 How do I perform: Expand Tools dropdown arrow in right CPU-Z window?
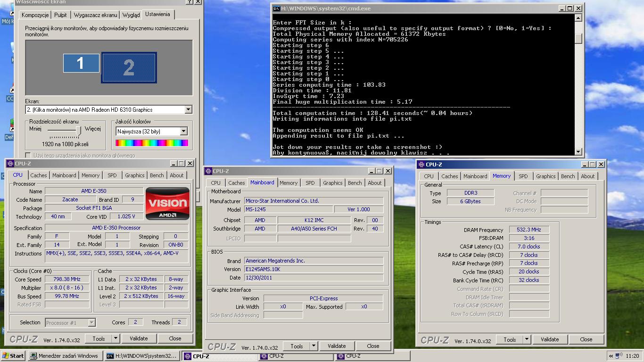click(527, 339)
